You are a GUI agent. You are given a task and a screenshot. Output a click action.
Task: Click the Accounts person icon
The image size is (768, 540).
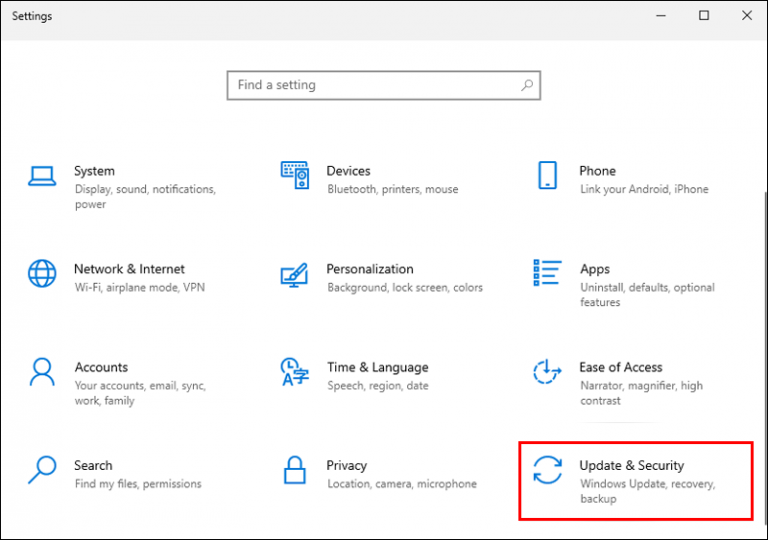[42, 371]
